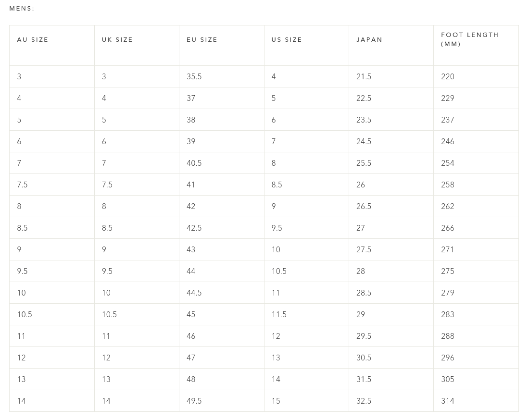Viewport: 529px width, 420px height.
Task: Click the MENS: heading above the table
Action: pyautogui.click(x=22, y=9)
